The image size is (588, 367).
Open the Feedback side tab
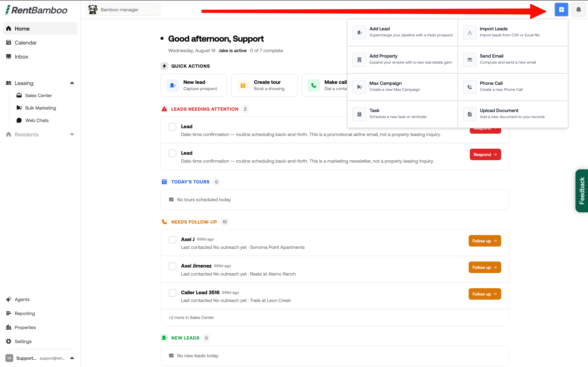tap(582, 191)
